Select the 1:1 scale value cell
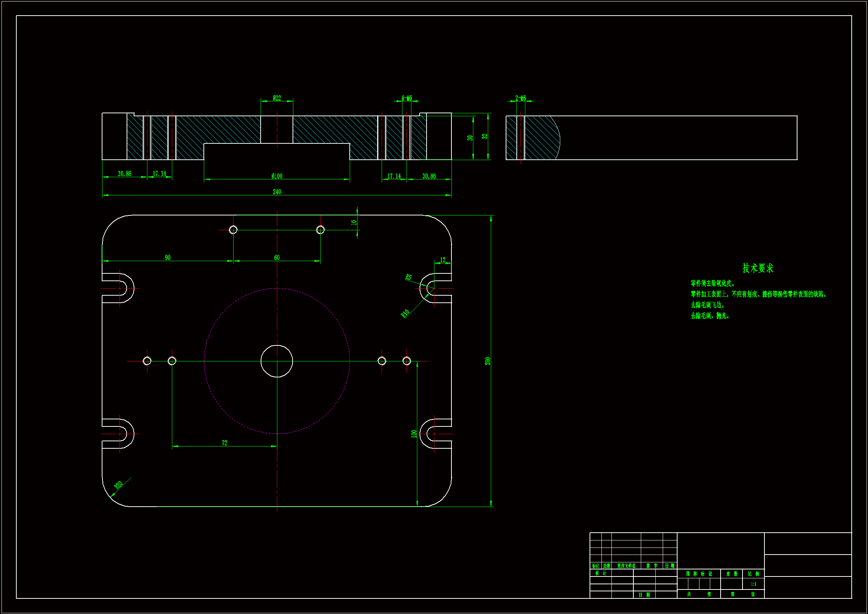Screen dimensions: 868x614 tap(753, 584)
